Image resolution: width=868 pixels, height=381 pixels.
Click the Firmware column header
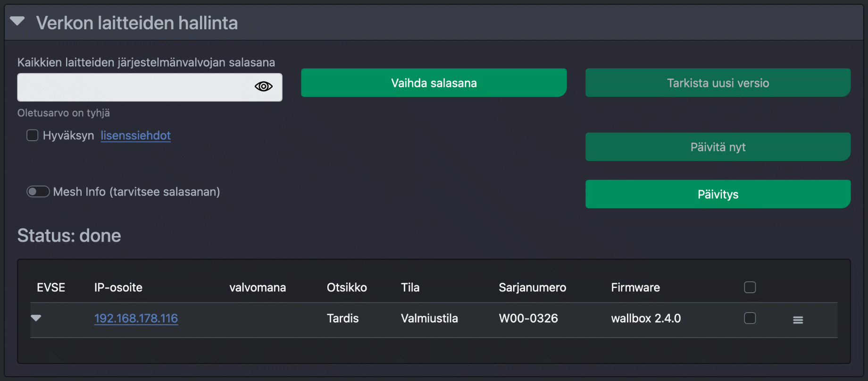pos(635,288)
